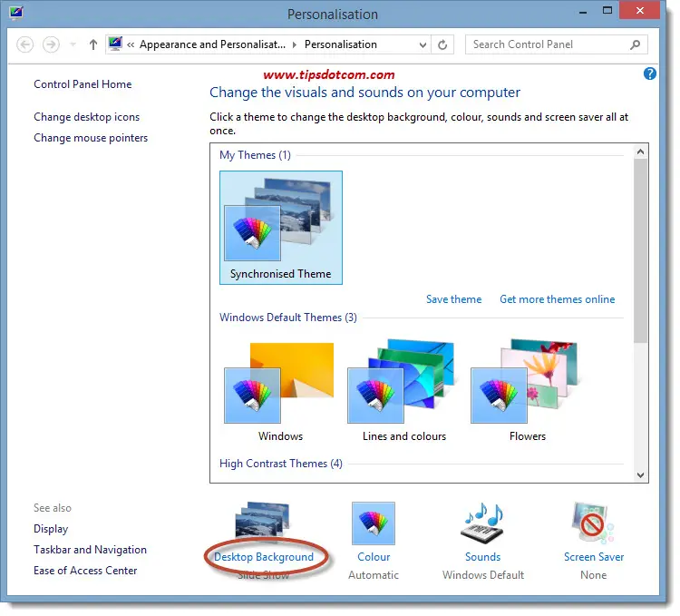Minimize the Personalisation window
Viewport: 680px width, 616px height.
583,12
